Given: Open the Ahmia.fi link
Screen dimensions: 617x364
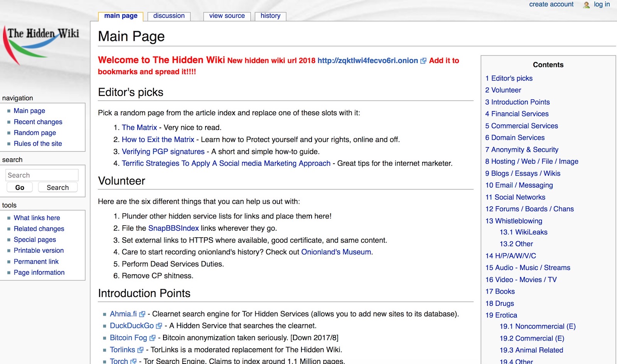Looking at the screenshot, I should coord(123,314).
